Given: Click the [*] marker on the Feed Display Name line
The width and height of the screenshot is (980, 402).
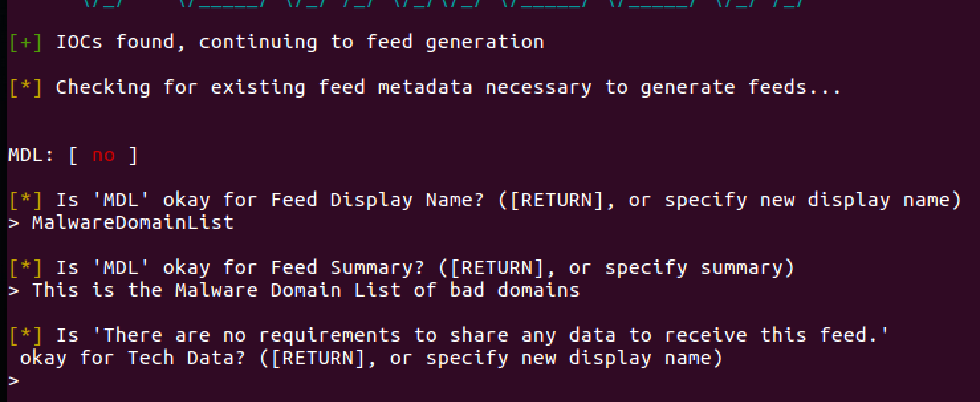Looking at the screenshot, I should (x=26, y=200).
